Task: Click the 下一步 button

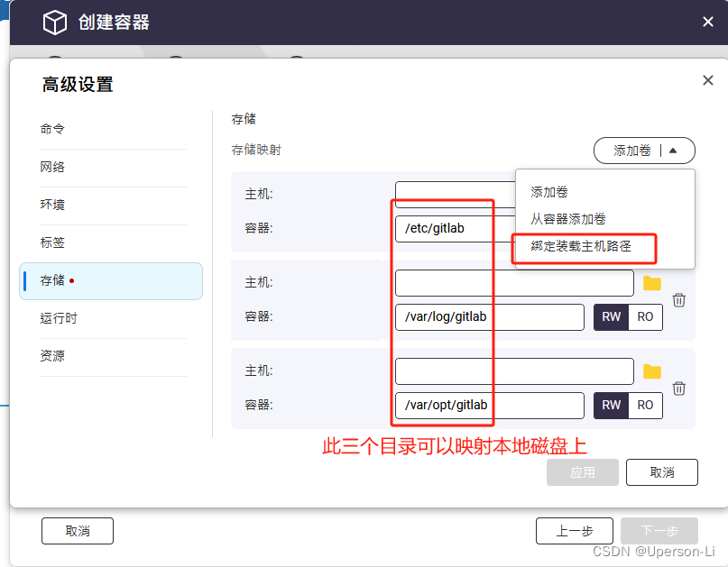Action: click(659, 531)
